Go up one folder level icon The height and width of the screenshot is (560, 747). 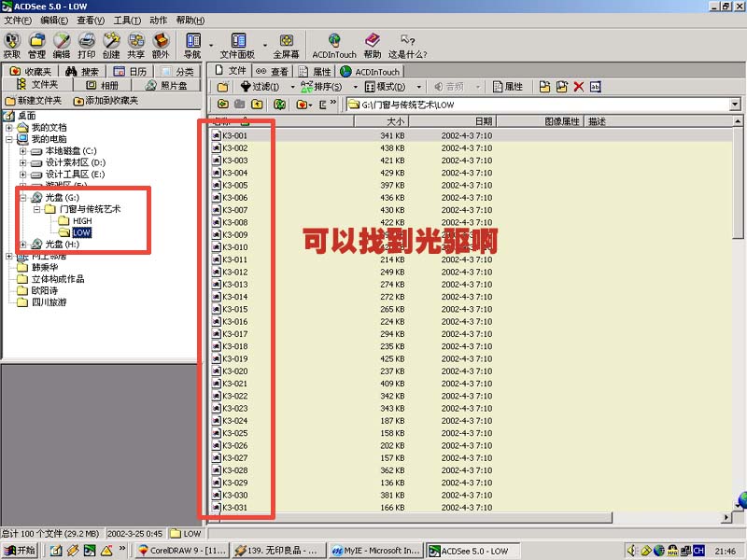[257, 105]
